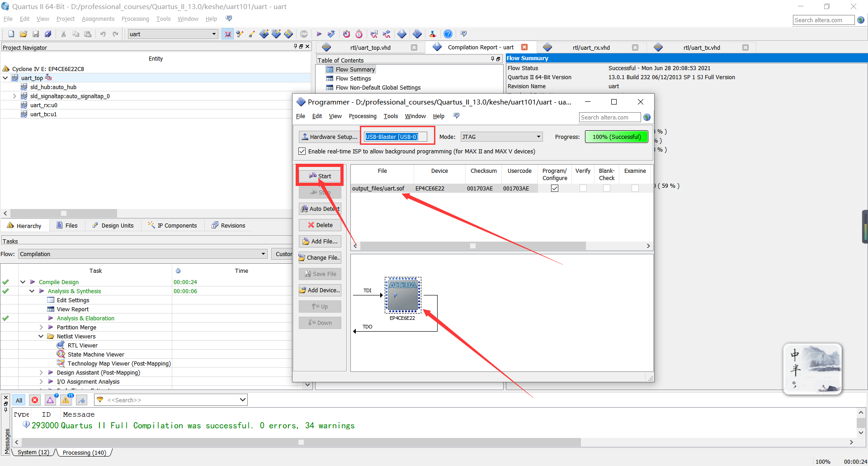Click the State Machine Viewer icon in Tasks

tap(61, 354)
